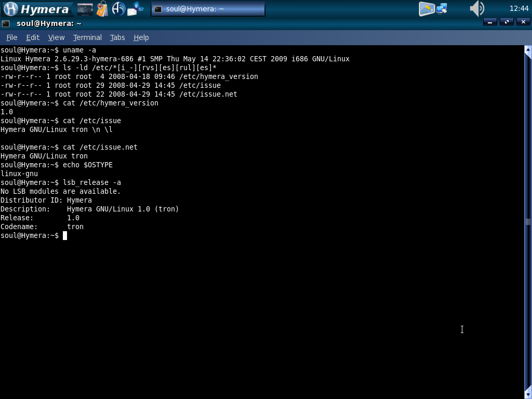Image resolution: width=532 pixels, height=399 pixels.
Task: Click the '/etc/issue.net' path in listing row
Action: coord(208,95)
